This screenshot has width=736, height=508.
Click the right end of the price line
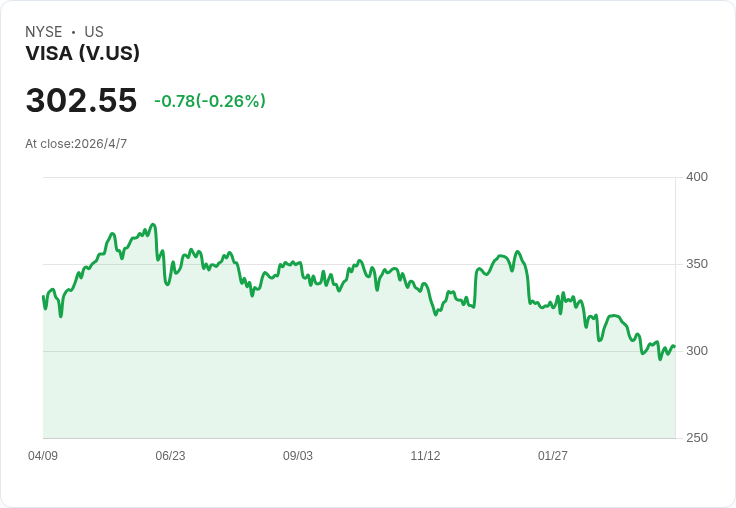pyautogui.click(x=675, y=347)
